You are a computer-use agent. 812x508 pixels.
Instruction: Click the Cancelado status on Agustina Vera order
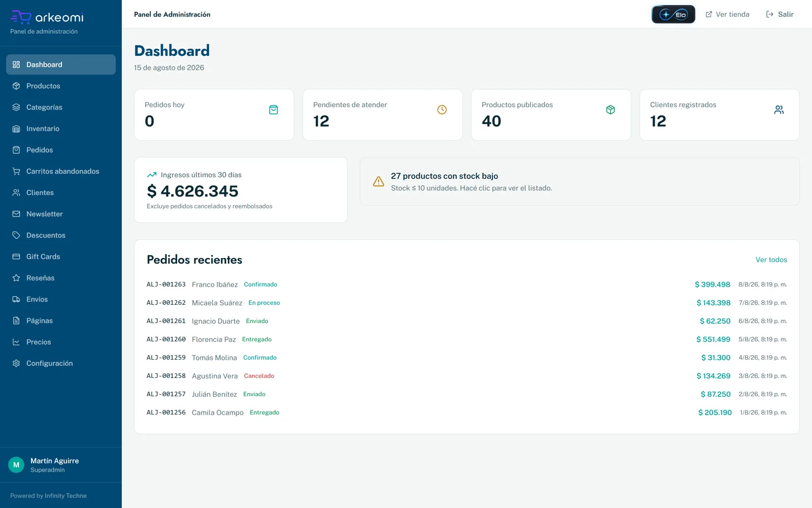[259, 376]
